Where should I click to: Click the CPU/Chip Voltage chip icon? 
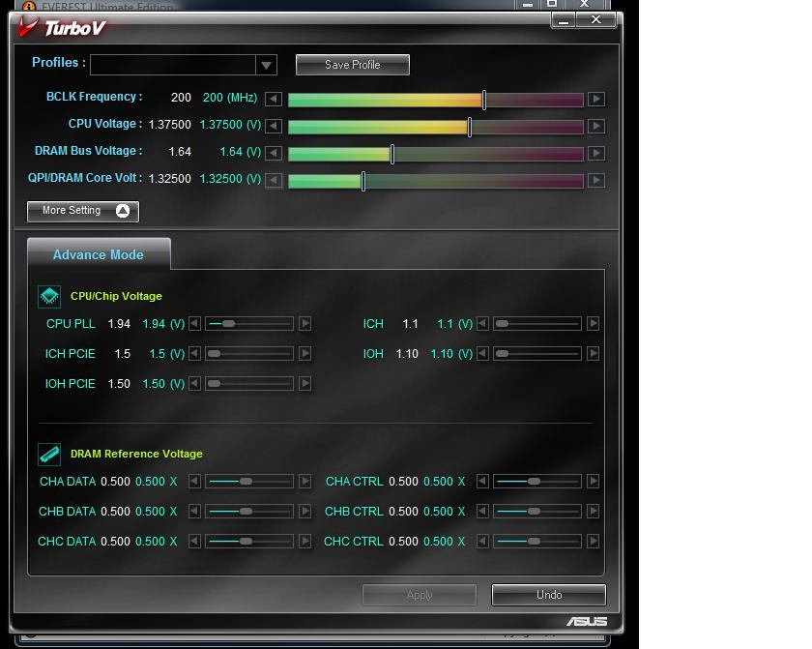49,296
